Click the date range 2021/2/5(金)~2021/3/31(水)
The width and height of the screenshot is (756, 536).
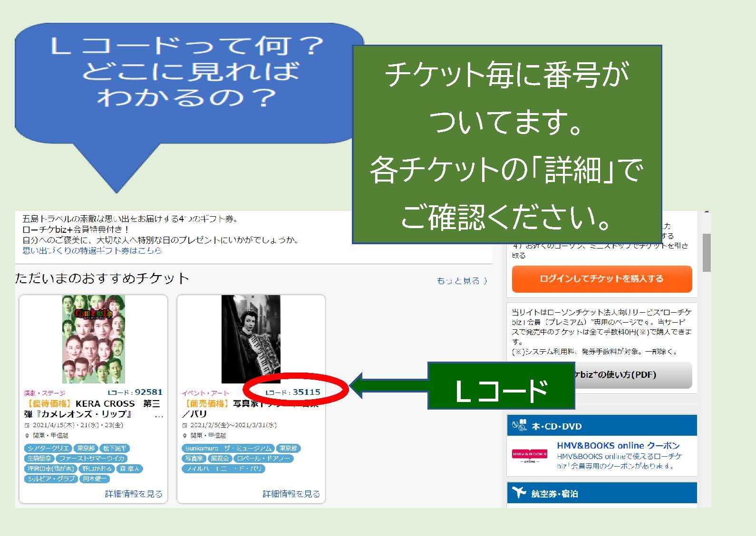coord(233,425)
